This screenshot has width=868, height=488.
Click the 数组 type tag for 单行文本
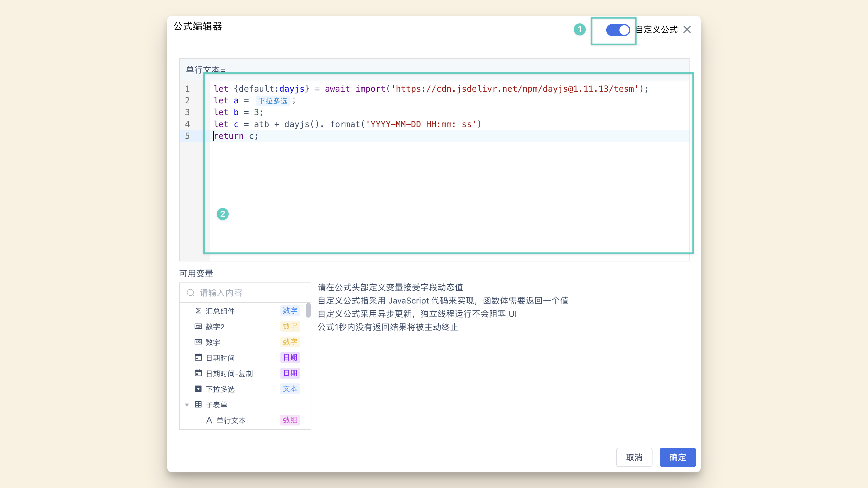click(290, 420)
